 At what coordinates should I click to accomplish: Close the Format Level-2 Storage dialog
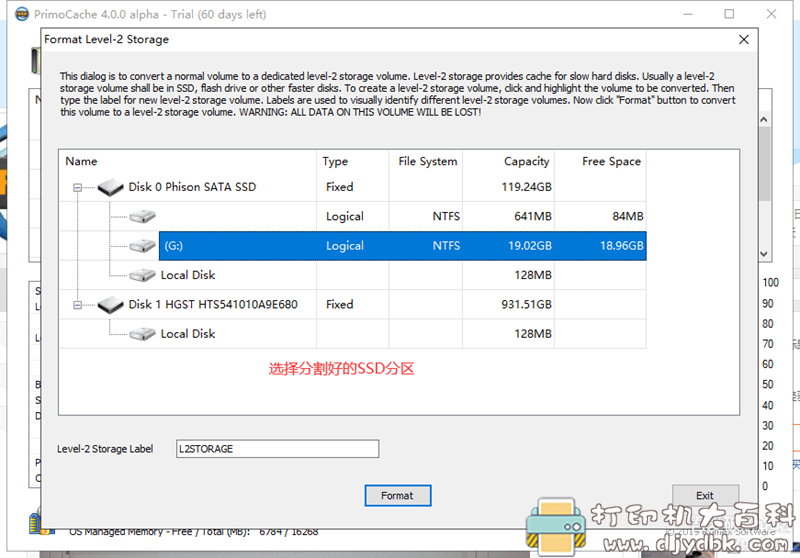point(743,39)
